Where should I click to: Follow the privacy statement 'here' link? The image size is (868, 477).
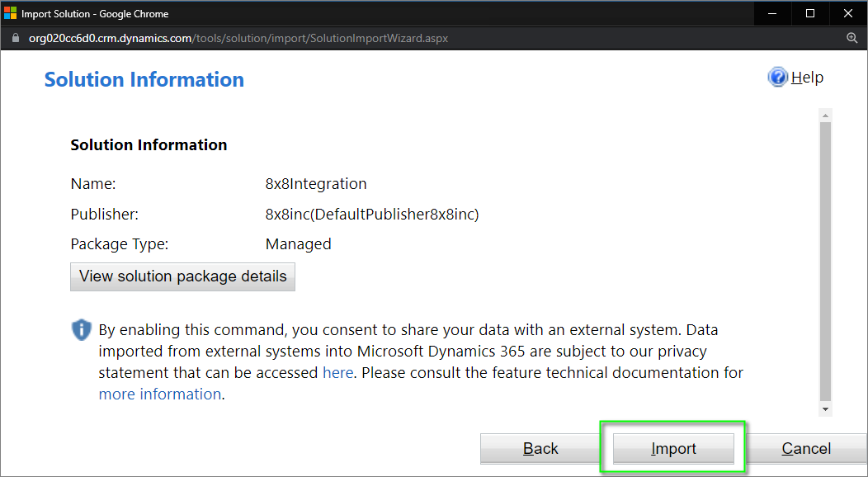[x=337, y=372]
